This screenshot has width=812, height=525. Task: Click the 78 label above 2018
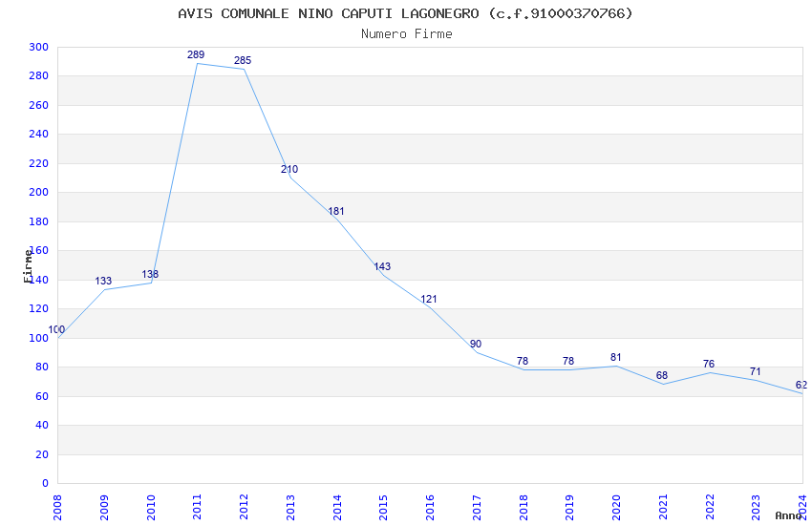523,361
